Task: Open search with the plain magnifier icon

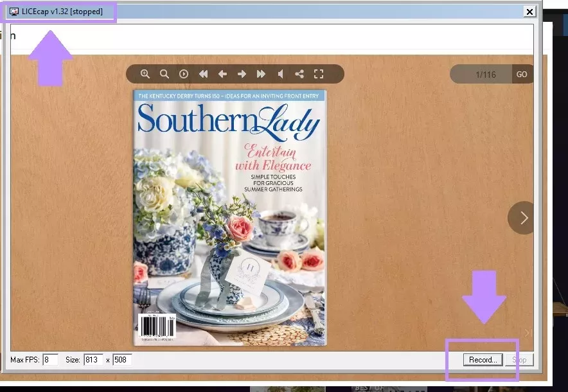Action: click(x=164, y=74)
